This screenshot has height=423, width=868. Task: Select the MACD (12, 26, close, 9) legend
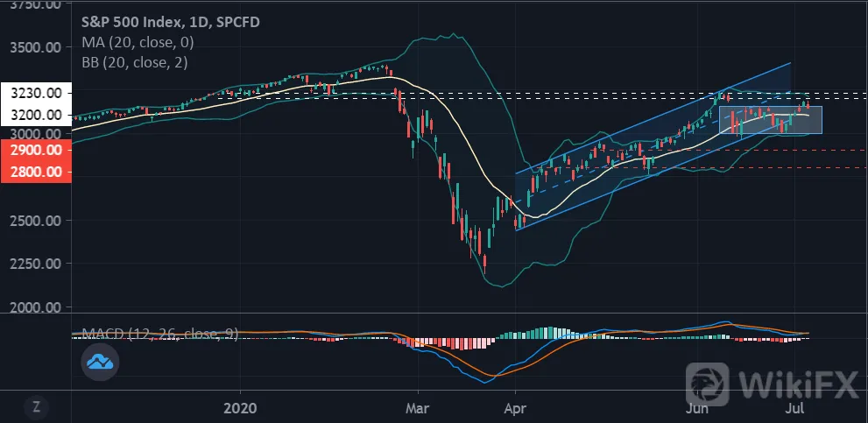[160, 334]
